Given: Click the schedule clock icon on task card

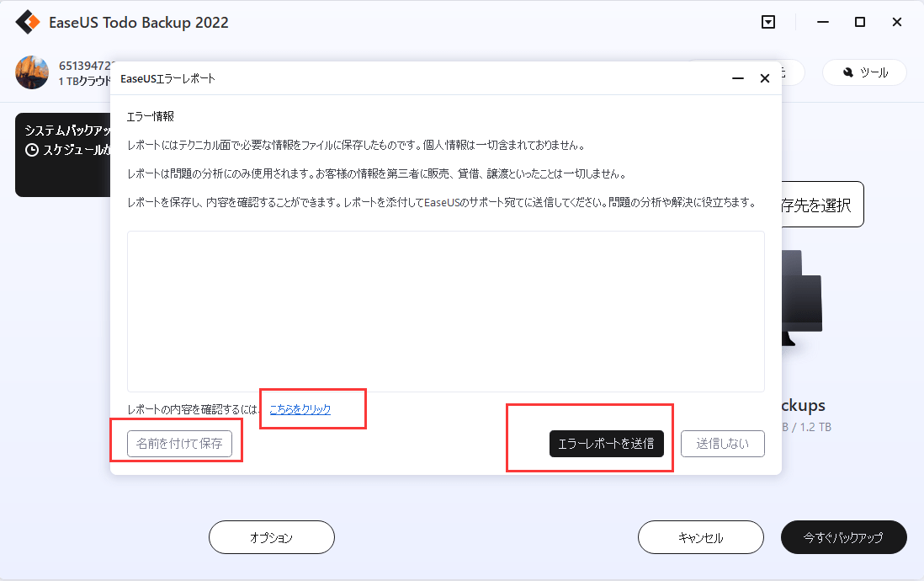Looking at the screenshot, I should [32, 150].
